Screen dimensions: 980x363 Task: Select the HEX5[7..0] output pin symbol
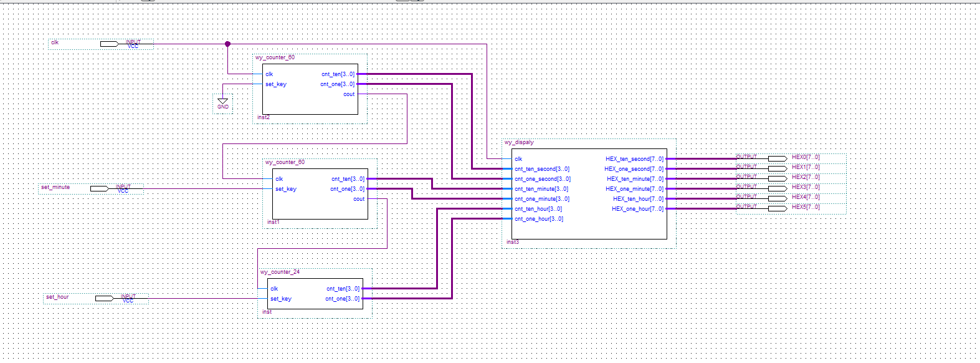(778, 208)
